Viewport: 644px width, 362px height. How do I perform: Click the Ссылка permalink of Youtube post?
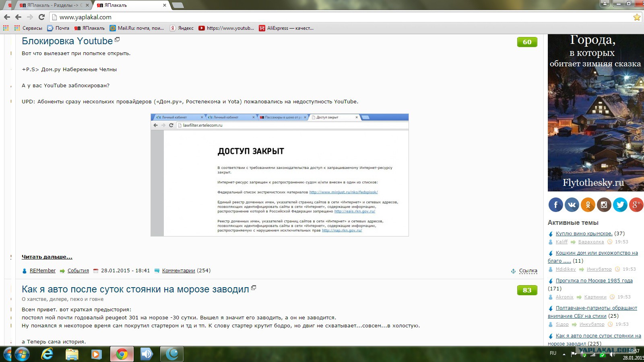528,271
